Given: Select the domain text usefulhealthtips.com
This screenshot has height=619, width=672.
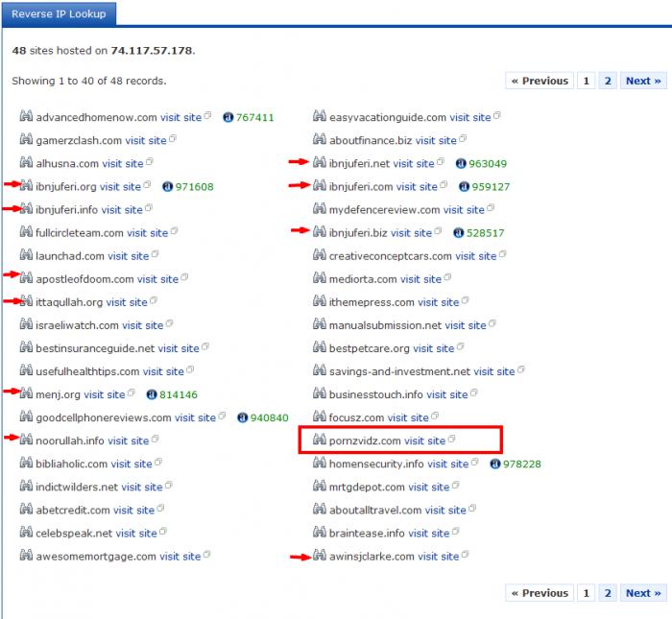Looking at the screenshot, I should tap(88, 371).
